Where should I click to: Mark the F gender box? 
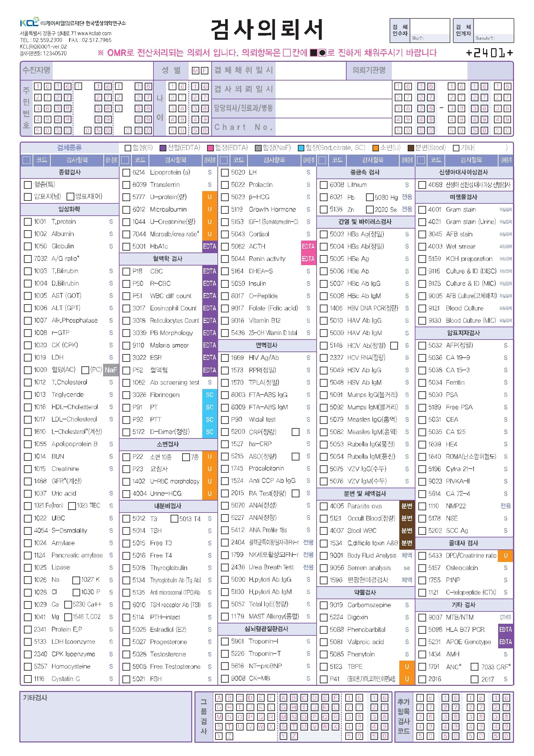(204, 70)
